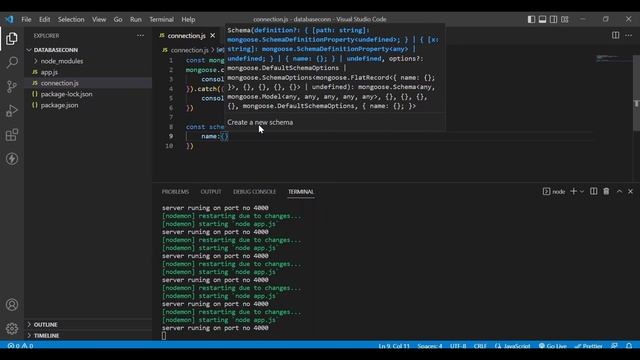Click the terminal input cursor line
The height and width of the screenshot is (360, 640).
(x=164, y=336)
